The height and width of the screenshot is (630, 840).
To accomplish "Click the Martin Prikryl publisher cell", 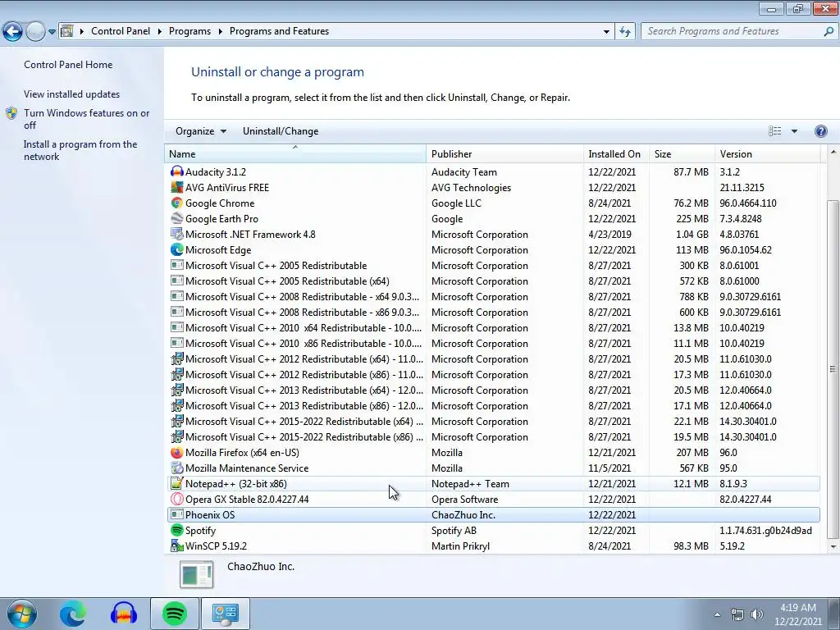I will (460, 546).
